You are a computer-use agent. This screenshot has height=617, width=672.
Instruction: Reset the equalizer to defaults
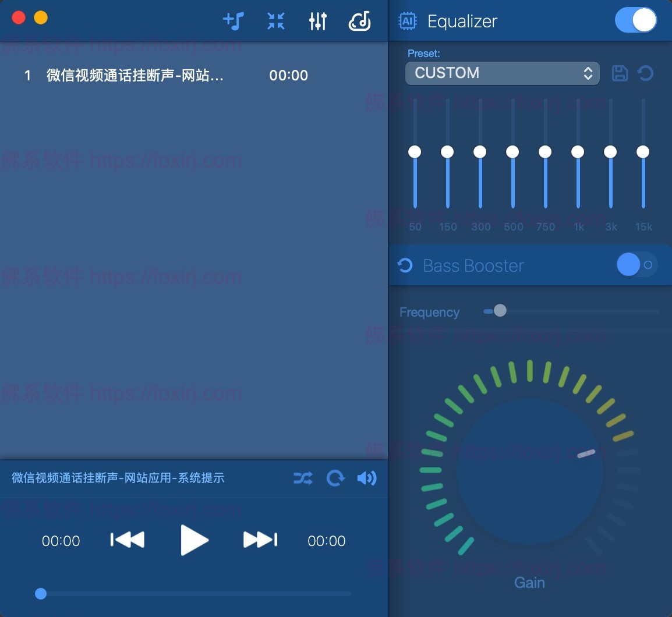646,73
